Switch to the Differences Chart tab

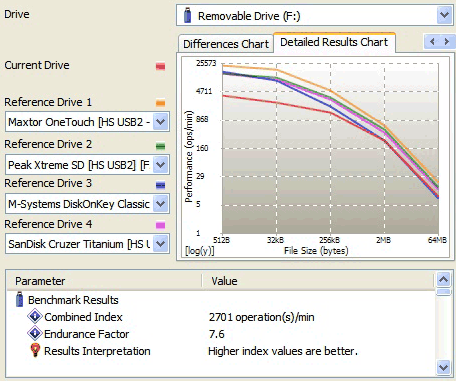226,44
